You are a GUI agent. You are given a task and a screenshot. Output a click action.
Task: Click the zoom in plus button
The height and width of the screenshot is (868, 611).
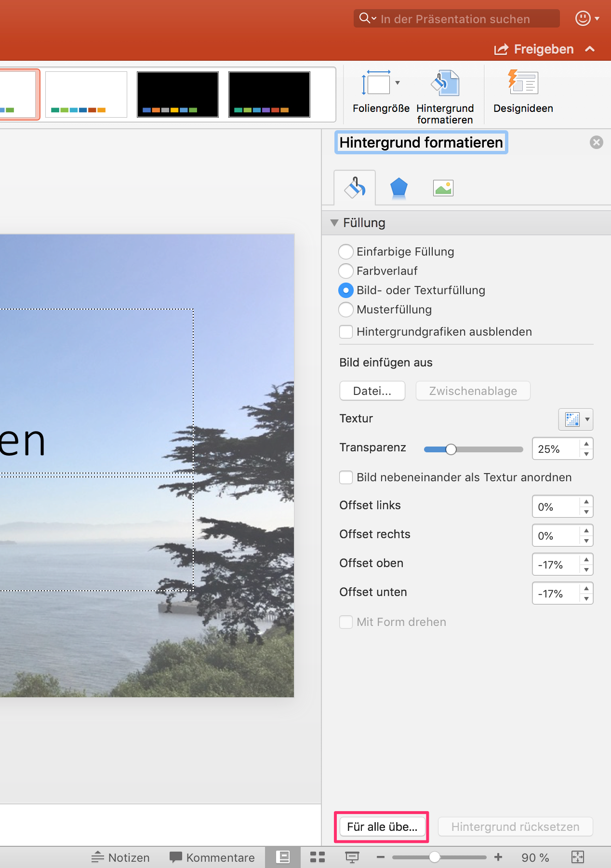498,857
